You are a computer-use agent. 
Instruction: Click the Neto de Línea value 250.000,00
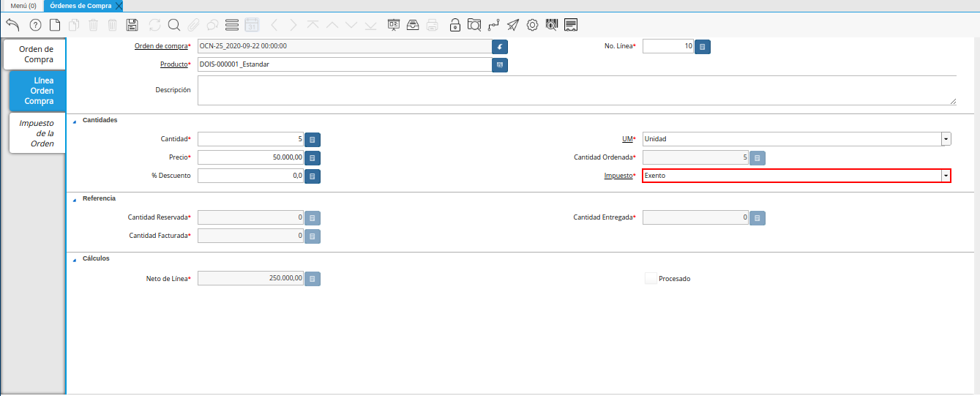click(251, 278)
